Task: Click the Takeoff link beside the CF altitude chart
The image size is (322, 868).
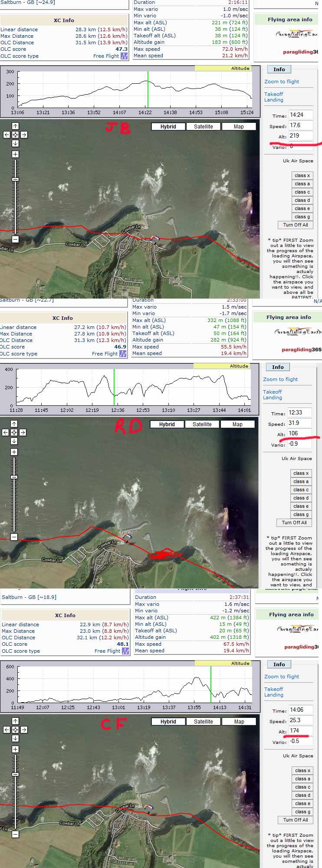Action: click(x=273, y=689)
